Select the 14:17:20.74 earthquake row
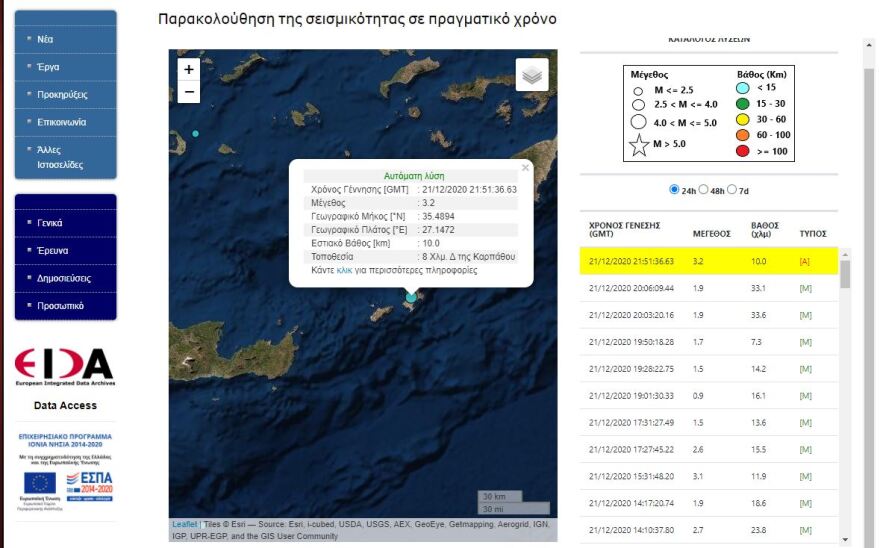The height and width of the screenshot is (548, 880). [x=708, y=503]
